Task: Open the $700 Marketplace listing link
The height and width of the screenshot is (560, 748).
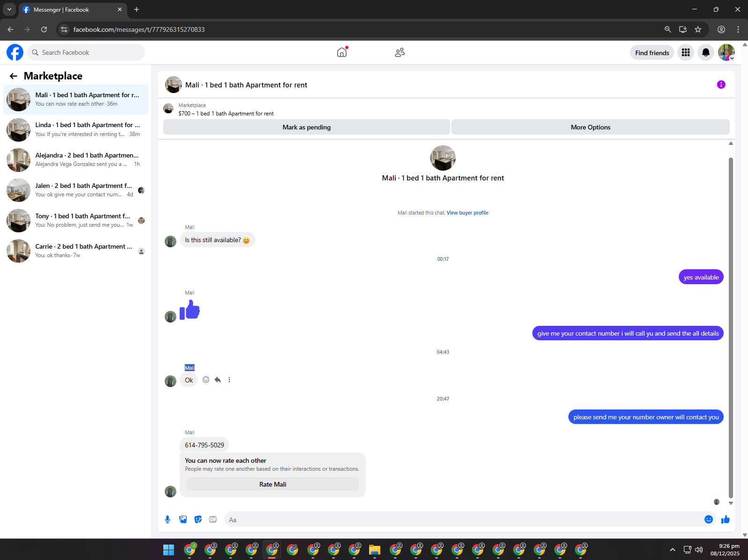Action: [x=226, y=114]
